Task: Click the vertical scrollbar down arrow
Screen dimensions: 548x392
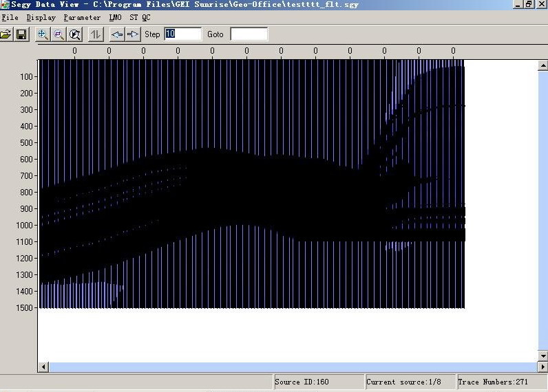Action: (542, 356)
